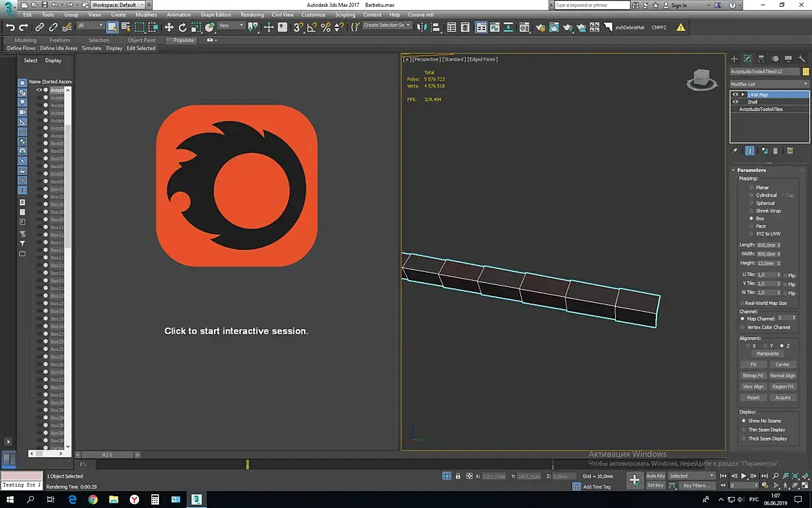Enable the Real-World Map Size checkbox

742,303
